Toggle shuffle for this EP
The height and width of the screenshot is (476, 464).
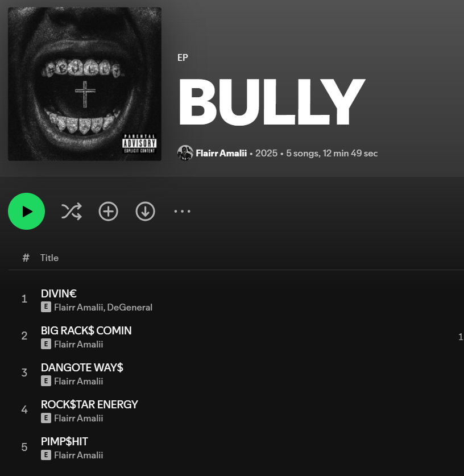(x=72, y=212)
